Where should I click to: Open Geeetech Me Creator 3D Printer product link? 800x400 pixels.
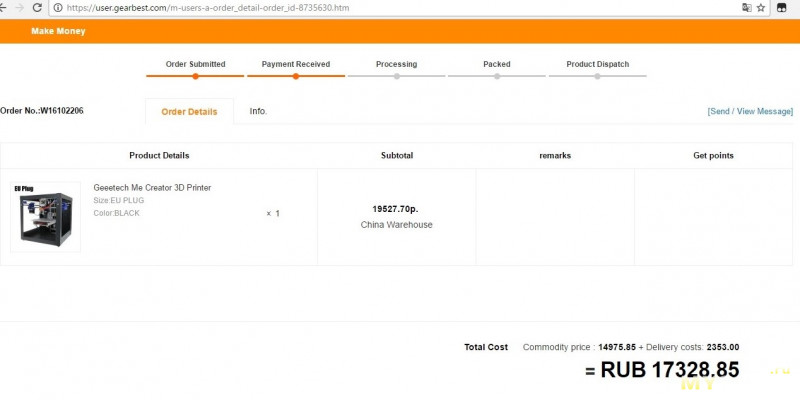pyautogui.click(x=152, y=188)
